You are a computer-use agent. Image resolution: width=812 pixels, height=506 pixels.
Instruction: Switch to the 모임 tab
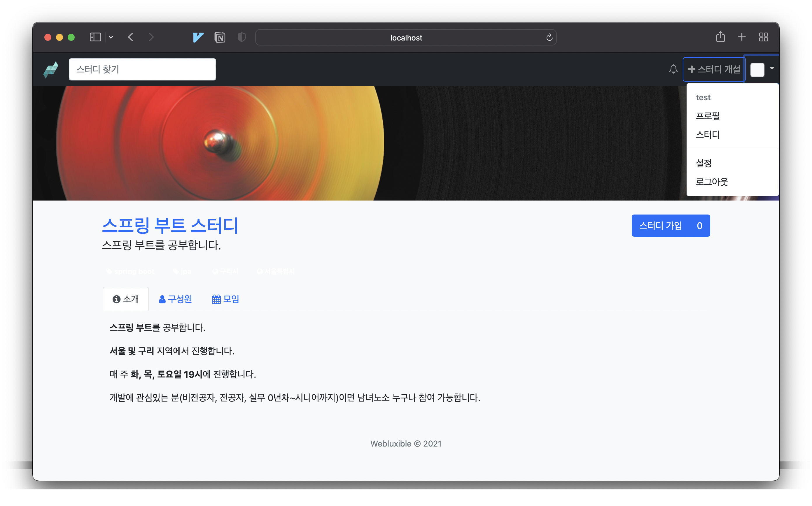pos(226,299)
